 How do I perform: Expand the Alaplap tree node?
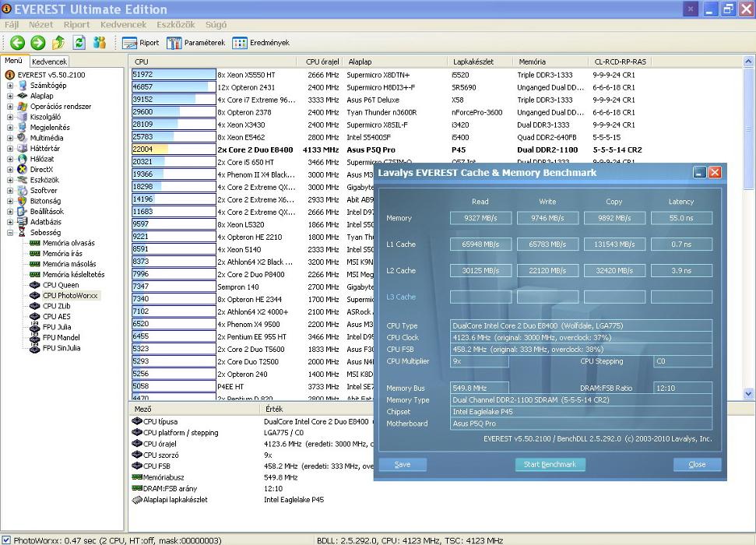pyautogui.click(x=10, y=96)
